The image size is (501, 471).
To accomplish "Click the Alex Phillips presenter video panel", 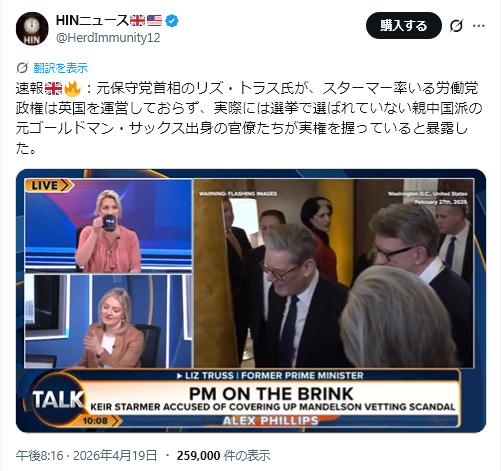I will [x=108, y=226].
